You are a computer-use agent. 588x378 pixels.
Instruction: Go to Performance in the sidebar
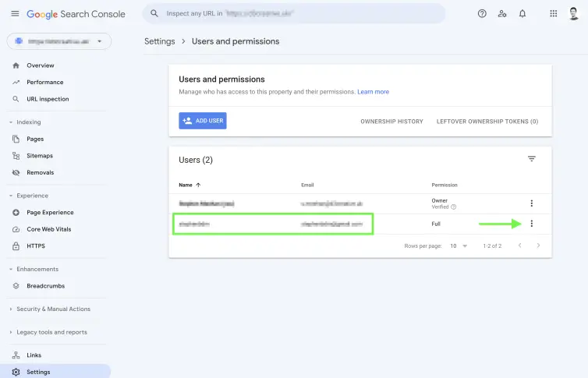44,83
